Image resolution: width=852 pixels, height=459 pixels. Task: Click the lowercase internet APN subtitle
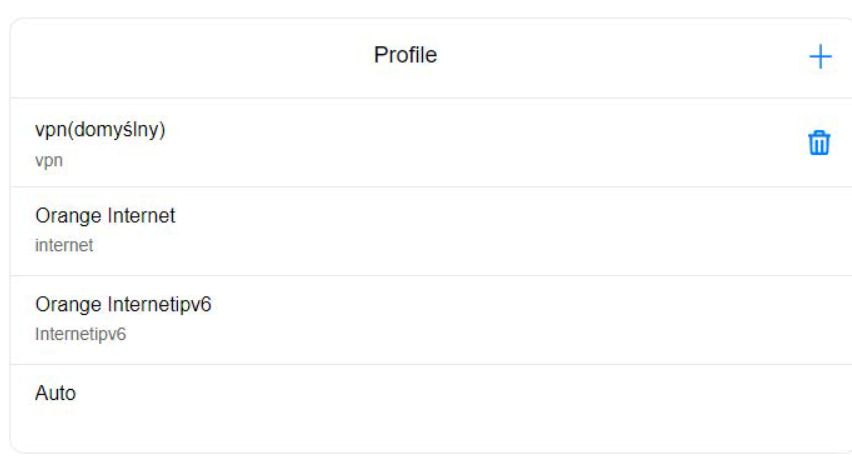(64, 245)
